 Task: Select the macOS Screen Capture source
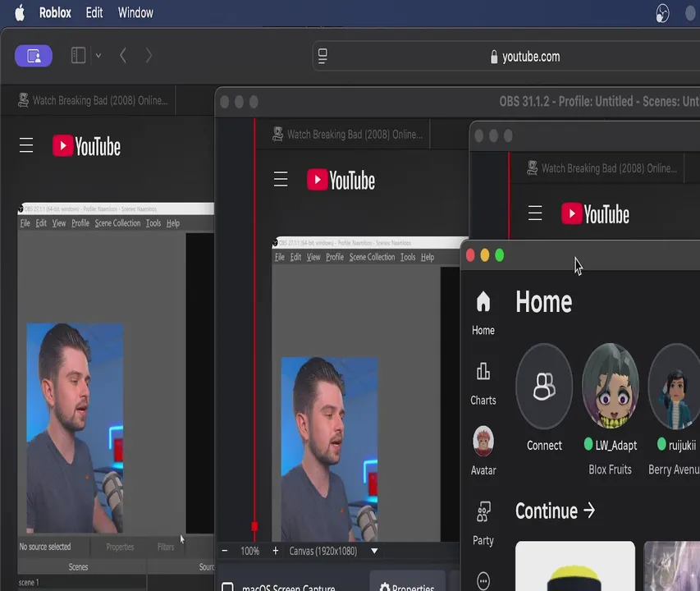[288, 588]
